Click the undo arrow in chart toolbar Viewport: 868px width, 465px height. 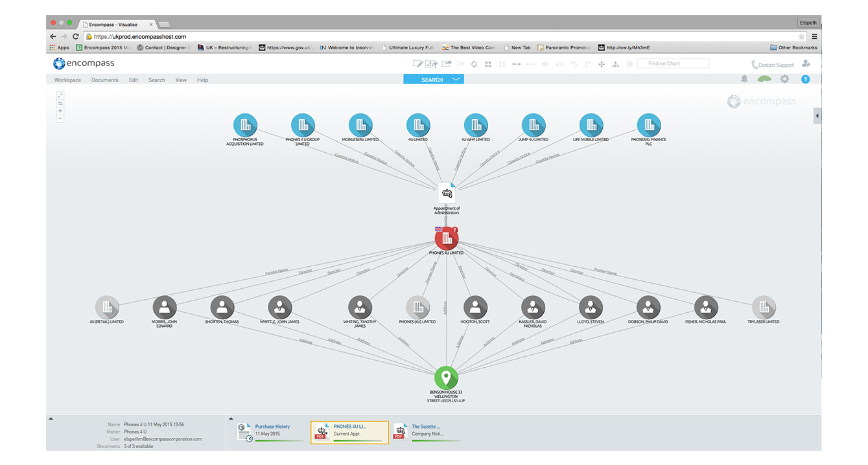(573, 63)
